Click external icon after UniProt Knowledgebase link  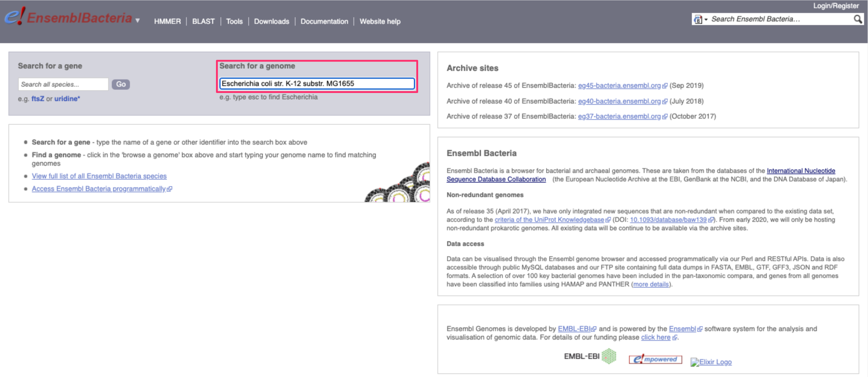point(608,220)
